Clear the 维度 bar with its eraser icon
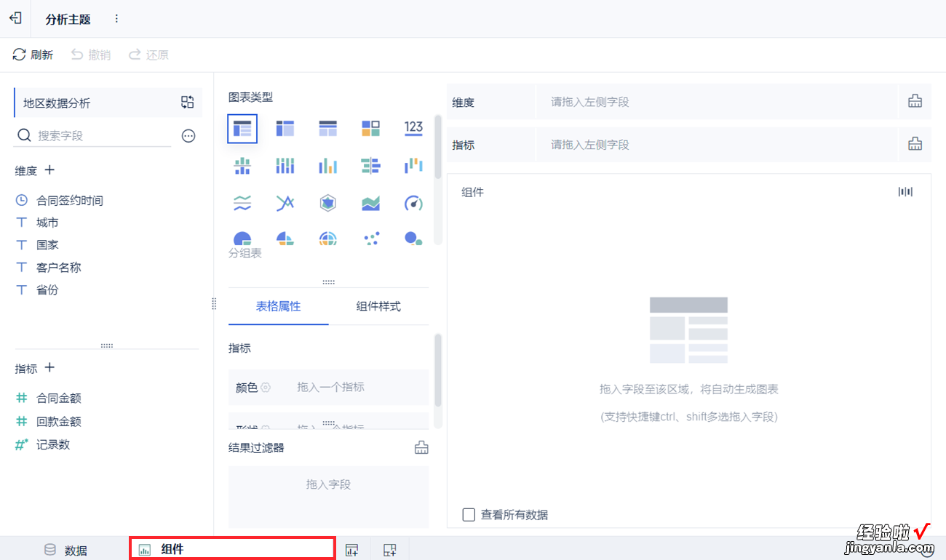The width and height of the screenshot is (946, 560). click(x=915, y=102)
